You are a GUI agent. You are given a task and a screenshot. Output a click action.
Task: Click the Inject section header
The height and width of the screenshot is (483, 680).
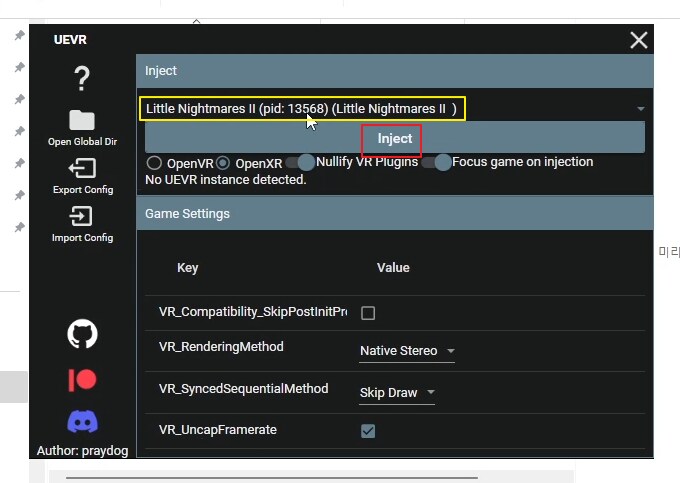click(394, 71)
